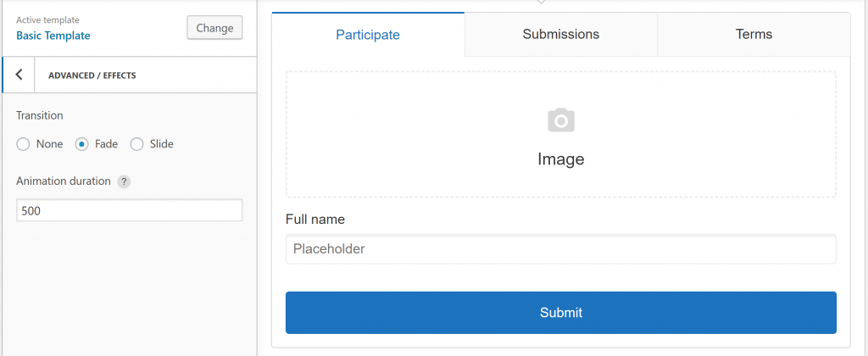Go back using the left chevron arrow
This screenshot has height=356, width=868.
coord(19,75)
